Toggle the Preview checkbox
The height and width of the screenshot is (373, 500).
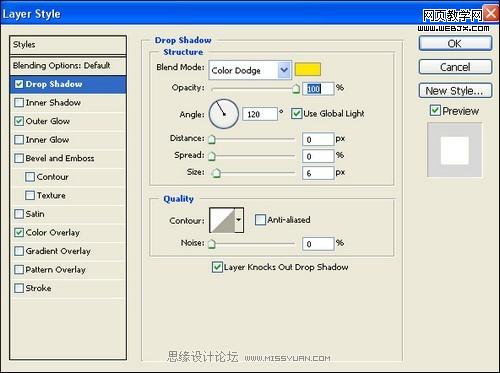pyautogui.click(x=435, y=110)
